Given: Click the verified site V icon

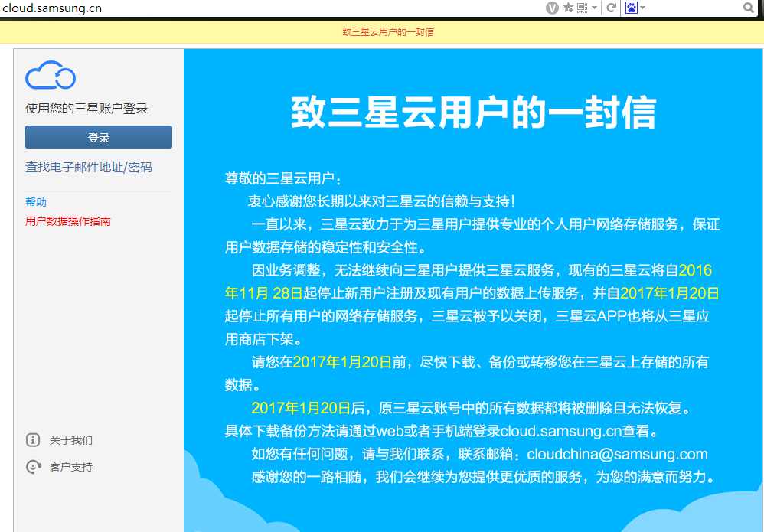Looking at the screenshot, I should coord(552,8).
